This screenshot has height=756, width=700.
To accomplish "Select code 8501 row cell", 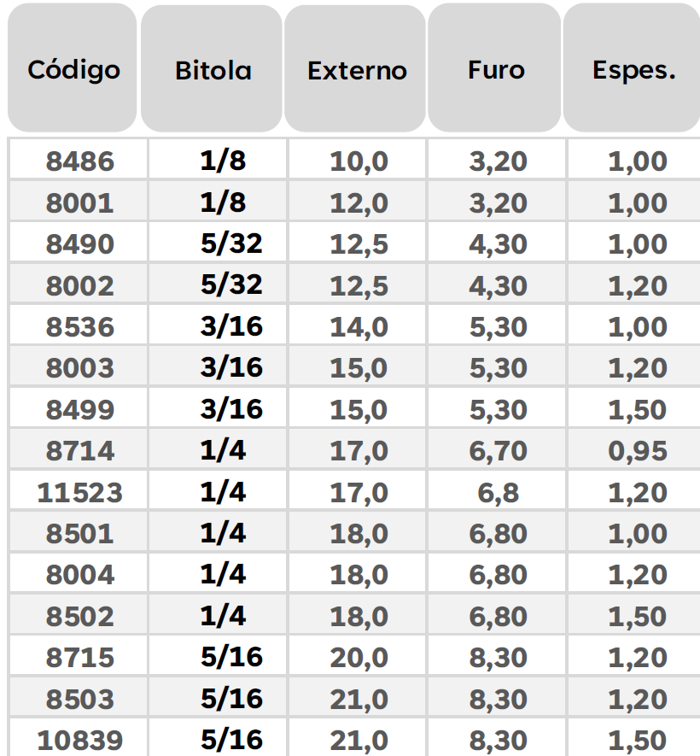I will click(x=79, y=533).
